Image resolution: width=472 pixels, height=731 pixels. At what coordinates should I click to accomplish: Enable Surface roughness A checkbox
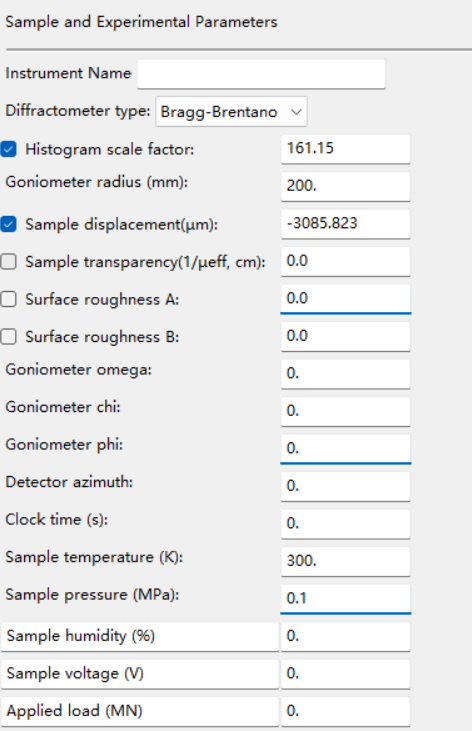pyautogui.click(x=8, y=299)
